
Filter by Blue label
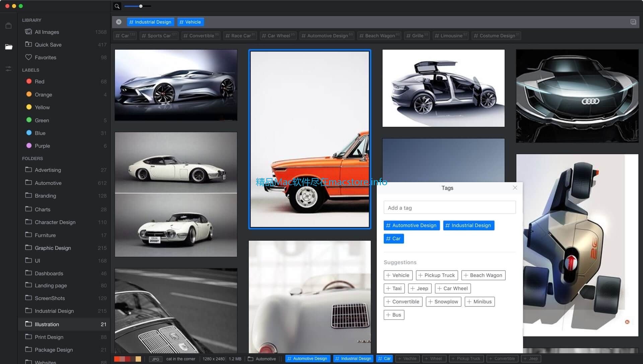click(x=64, y=133)
